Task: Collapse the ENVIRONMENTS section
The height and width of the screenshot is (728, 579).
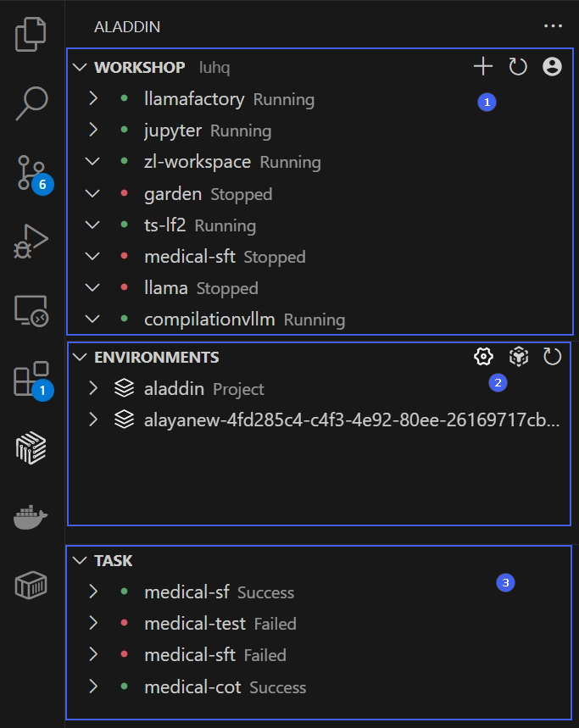Action: click(81, 357)
